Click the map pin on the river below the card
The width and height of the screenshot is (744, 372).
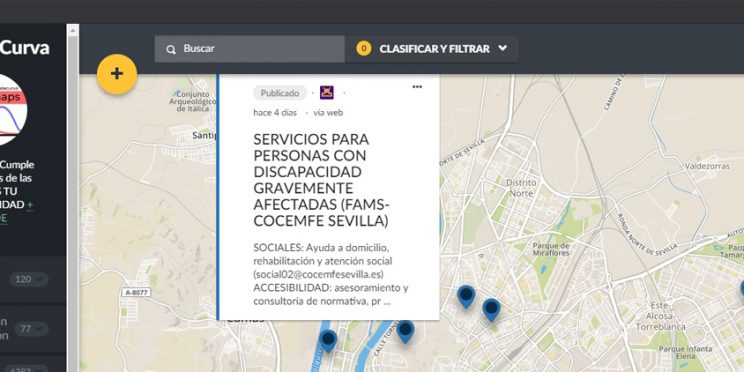[x=328, y=341]
